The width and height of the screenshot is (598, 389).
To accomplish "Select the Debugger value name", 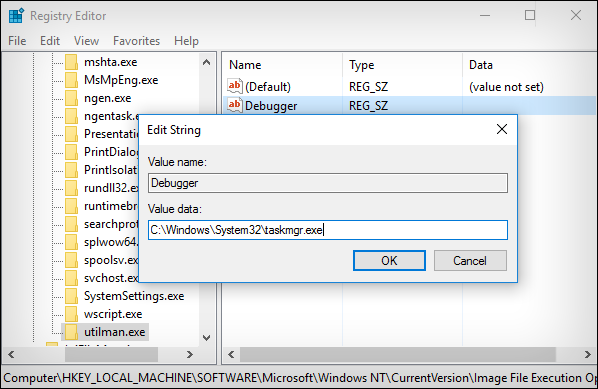I will [x=271, y=106].
